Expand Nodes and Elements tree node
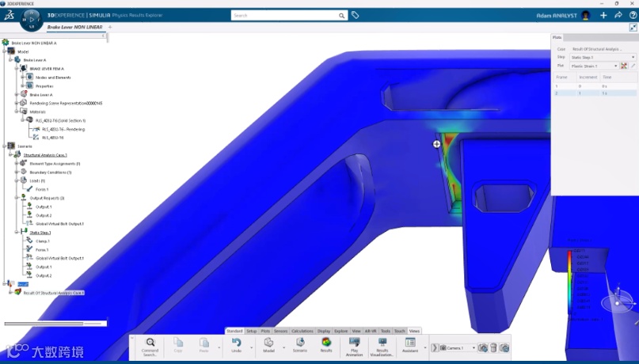Image resolution: width=639 pixels, height=364 pixels. pyautogui.click(x=23, y=77)
